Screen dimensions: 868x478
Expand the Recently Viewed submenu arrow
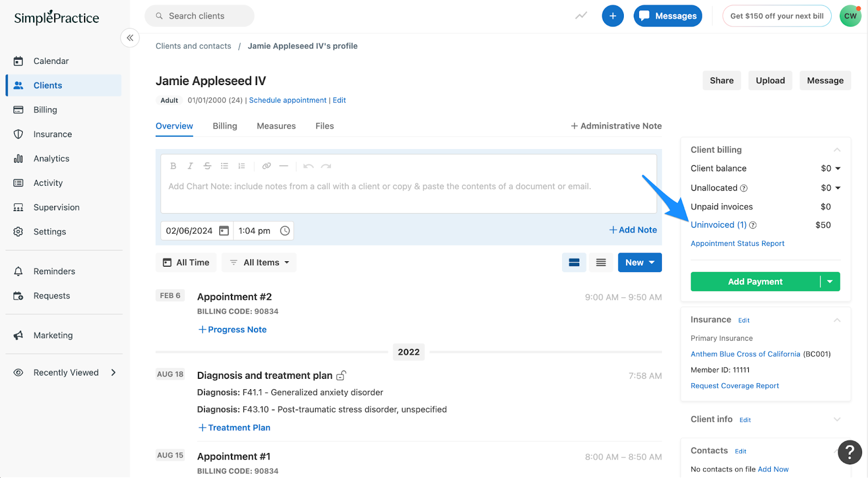[113, 373]
